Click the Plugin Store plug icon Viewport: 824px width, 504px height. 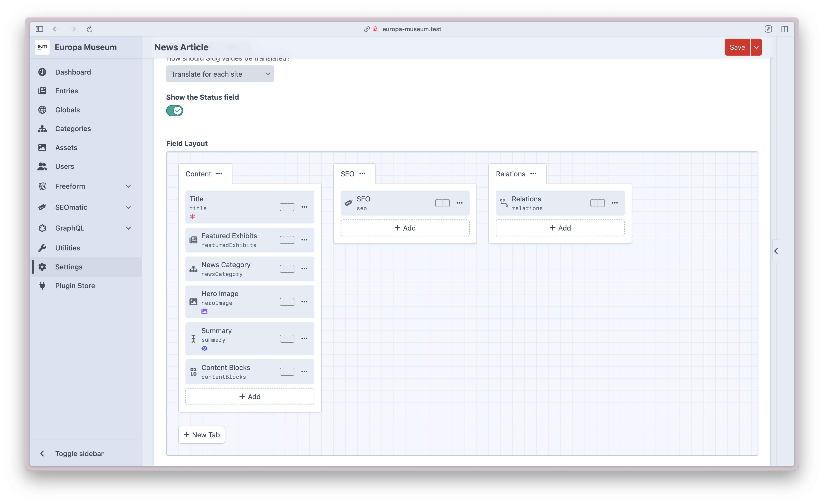click(x=42, y=286)
